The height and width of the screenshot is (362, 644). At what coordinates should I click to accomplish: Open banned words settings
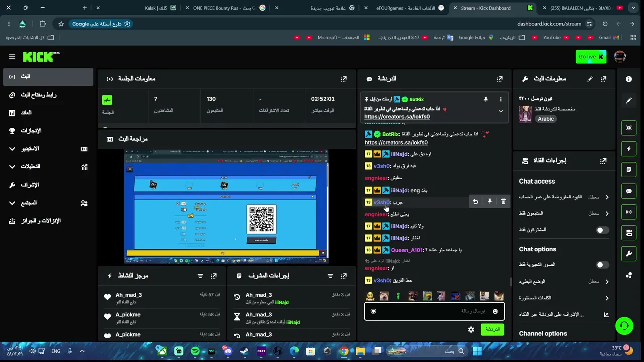[564, 298]
